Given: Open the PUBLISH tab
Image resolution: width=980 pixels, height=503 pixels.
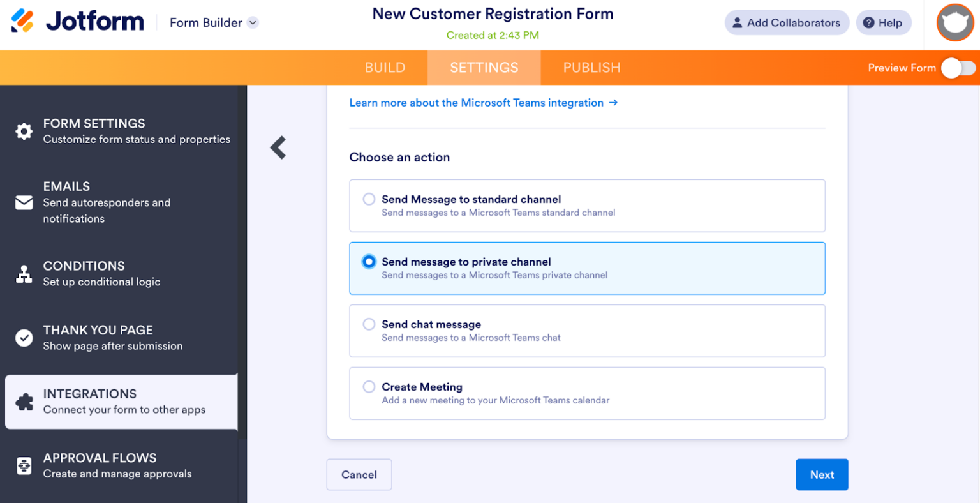Looking at the screenshot, I should (591, 67).
